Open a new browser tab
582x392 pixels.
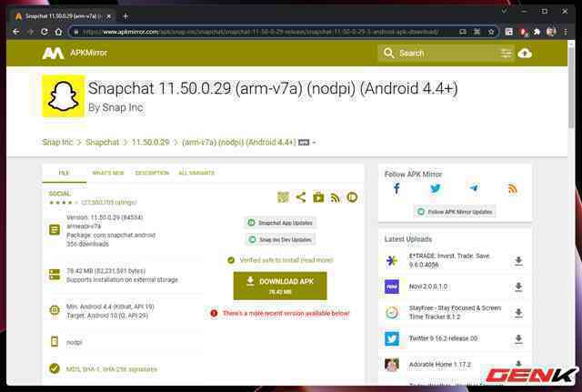(x=125, y=16)
